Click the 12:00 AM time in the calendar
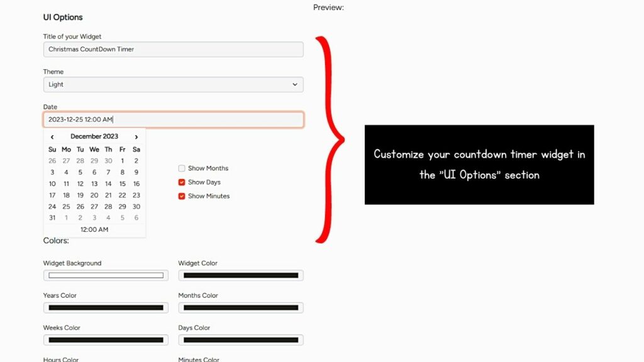 [94, 229]
